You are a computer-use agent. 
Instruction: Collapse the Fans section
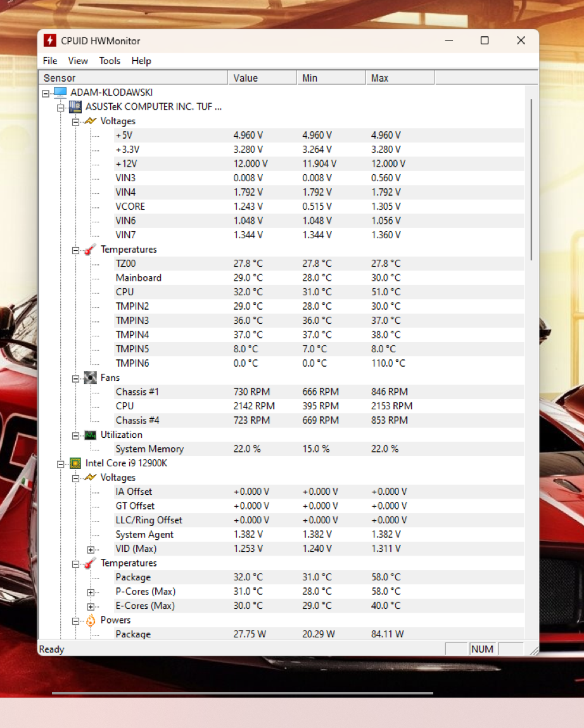(75, 379)
